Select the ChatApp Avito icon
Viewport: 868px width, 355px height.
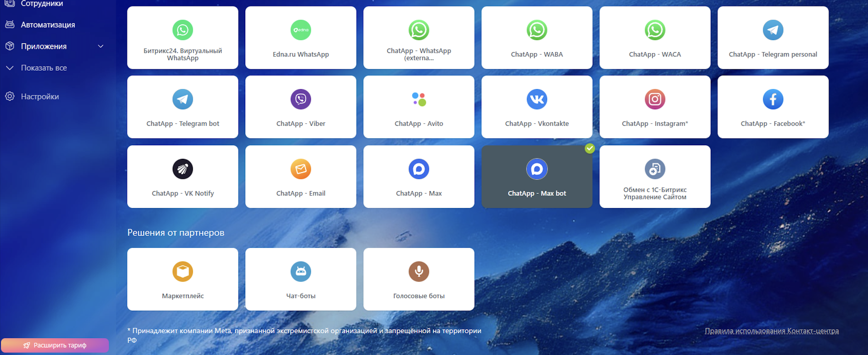pyautogui.click(x=419, y=99)
